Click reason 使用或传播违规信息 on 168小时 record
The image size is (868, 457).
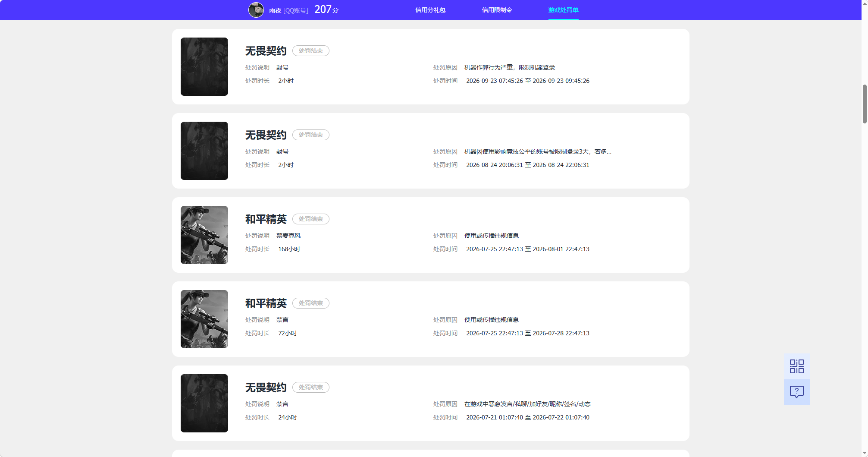click(492, 236)
